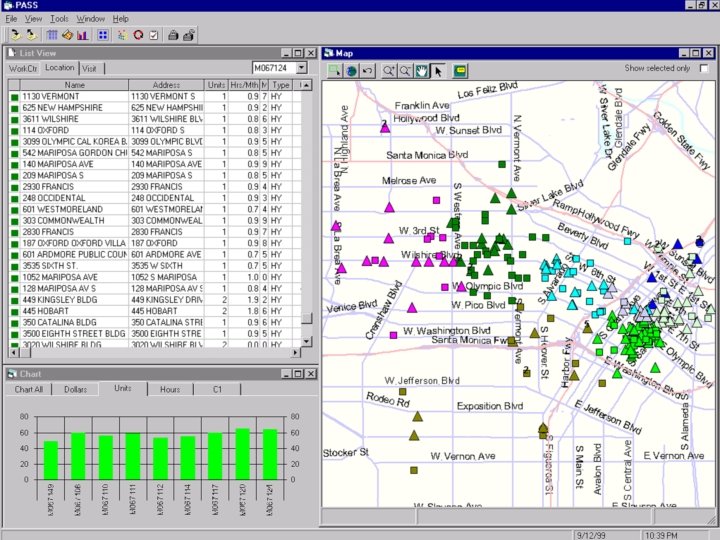
Task: Click the four blue squares tile icon
Action: pyautogui.click(x=103, y=35)
